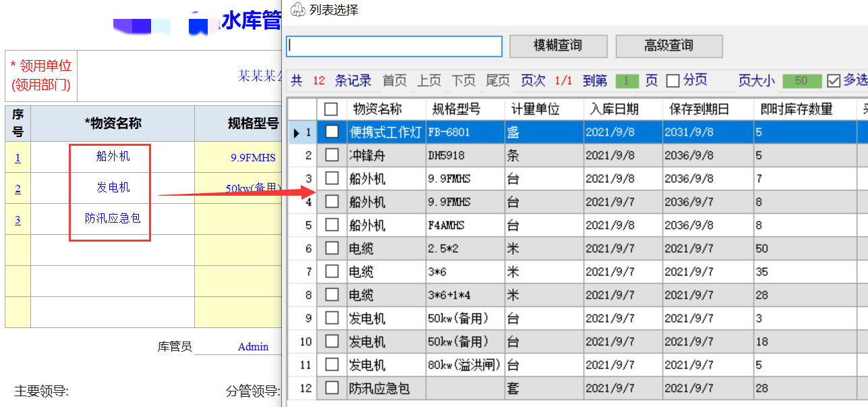
Task: Click the search input box at top
Action: click(x=394, y=46)
